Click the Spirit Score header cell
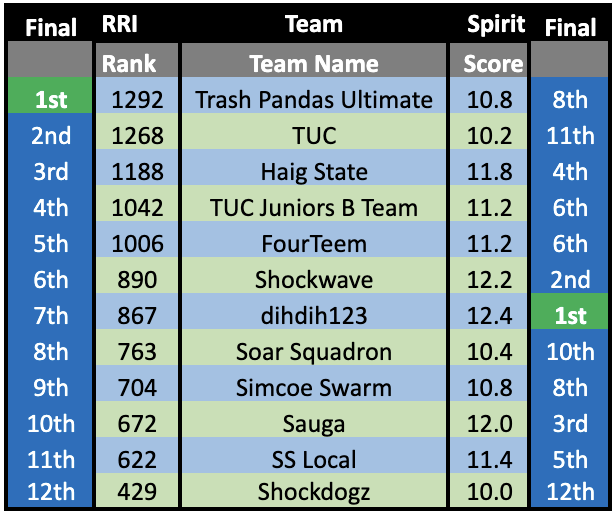The image size is (616, 512). click(x=493, y=64)
